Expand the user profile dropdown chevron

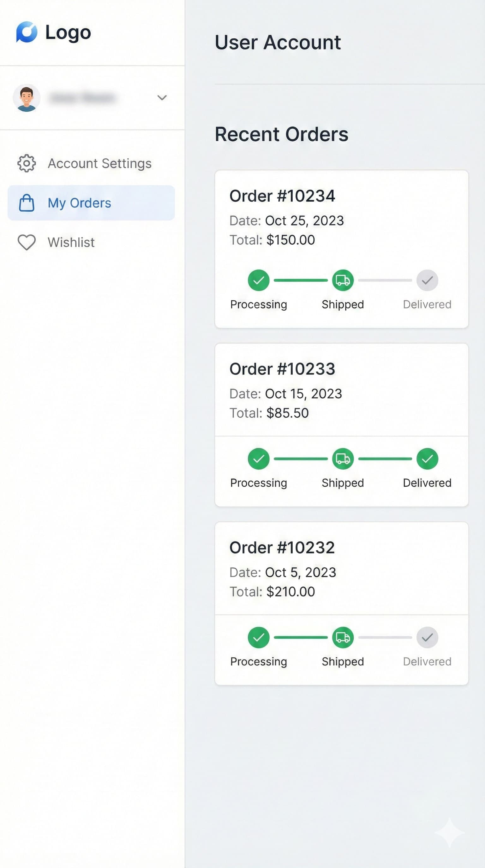tap(162, 98)
